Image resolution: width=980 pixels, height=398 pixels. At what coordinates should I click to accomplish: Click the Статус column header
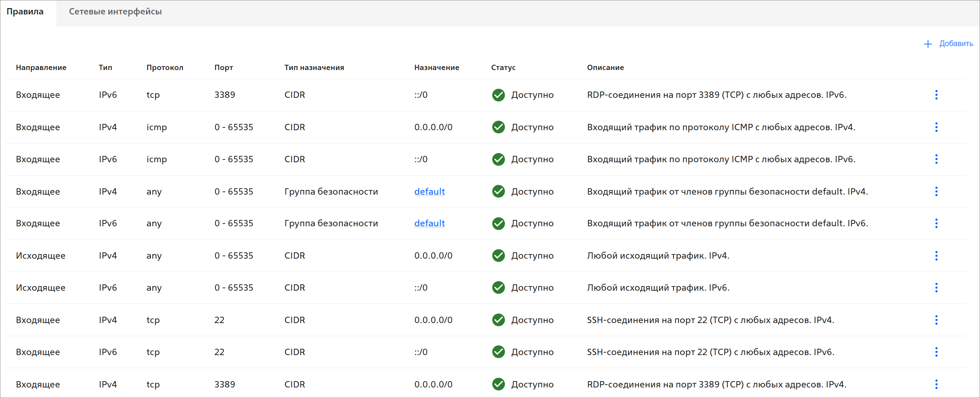[503, 67]
